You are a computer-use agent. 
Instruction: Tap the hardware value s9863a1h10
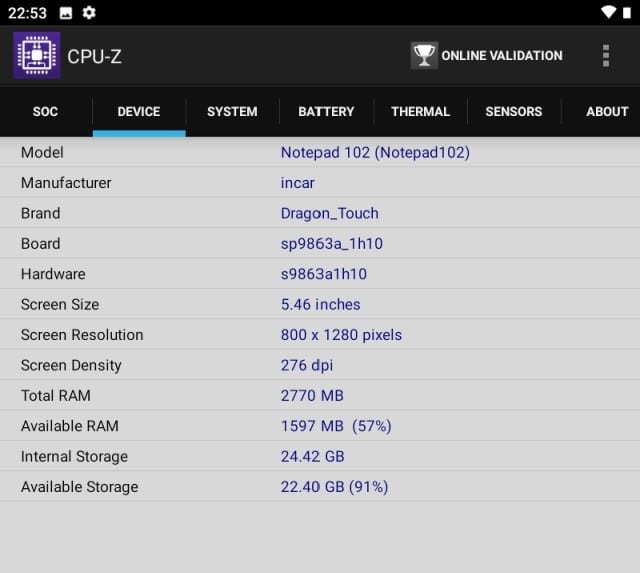[324, 274]
